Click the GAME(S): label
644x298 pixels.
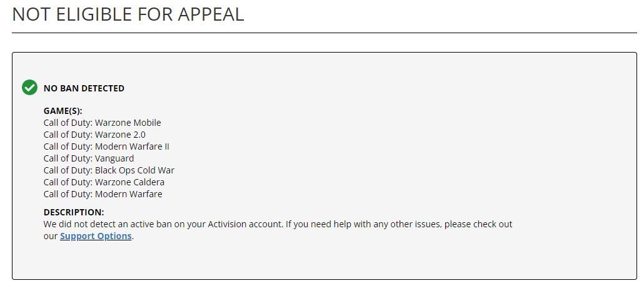(x=63, y=111)
